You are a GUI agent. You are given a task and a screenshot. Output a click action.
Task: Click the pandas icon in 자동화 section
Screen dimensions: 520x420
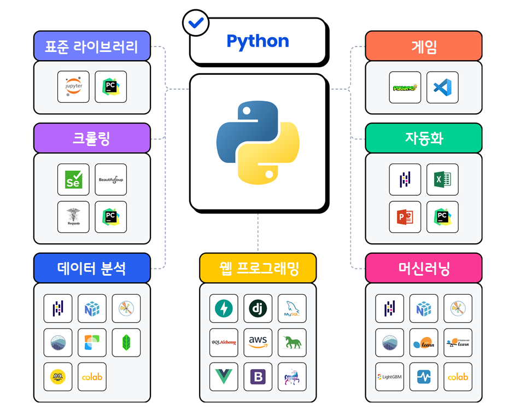point(405,179)
